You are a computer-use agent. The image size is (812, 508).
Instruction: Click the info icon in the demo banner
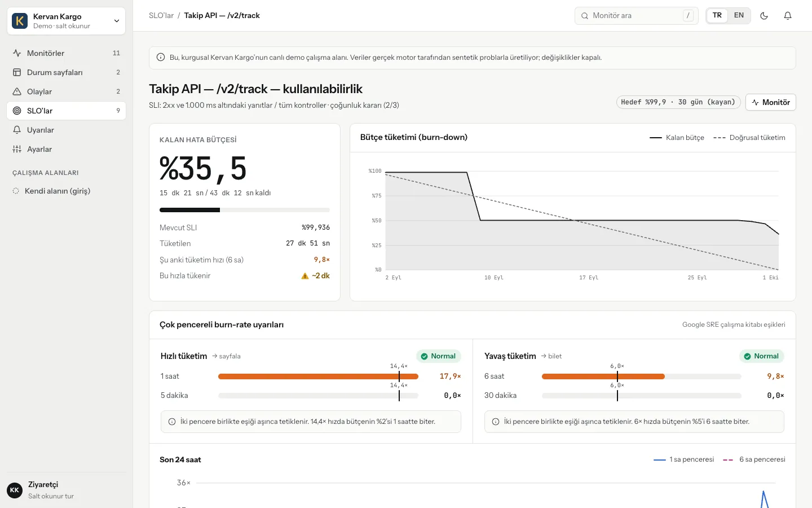pyautogui.click(x=160, y=57)
